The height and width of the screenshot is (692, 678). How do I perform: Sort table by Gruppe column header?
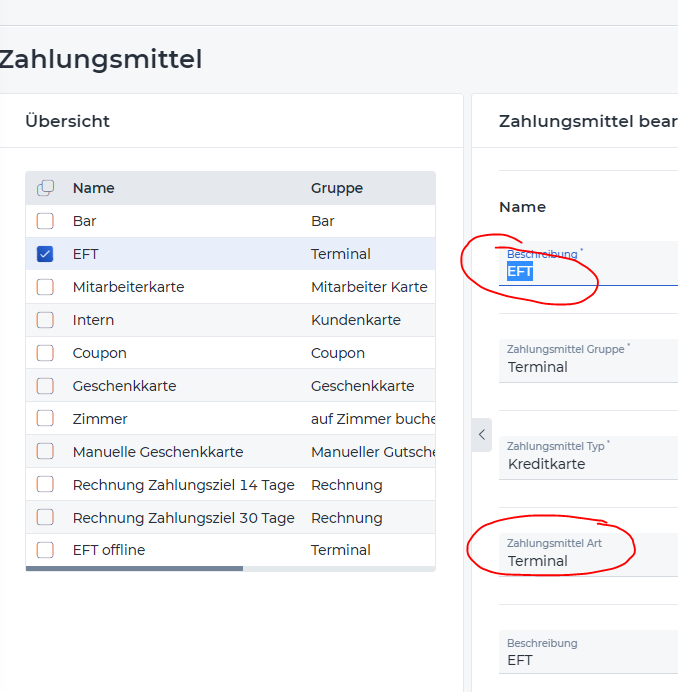click(337, 188)
